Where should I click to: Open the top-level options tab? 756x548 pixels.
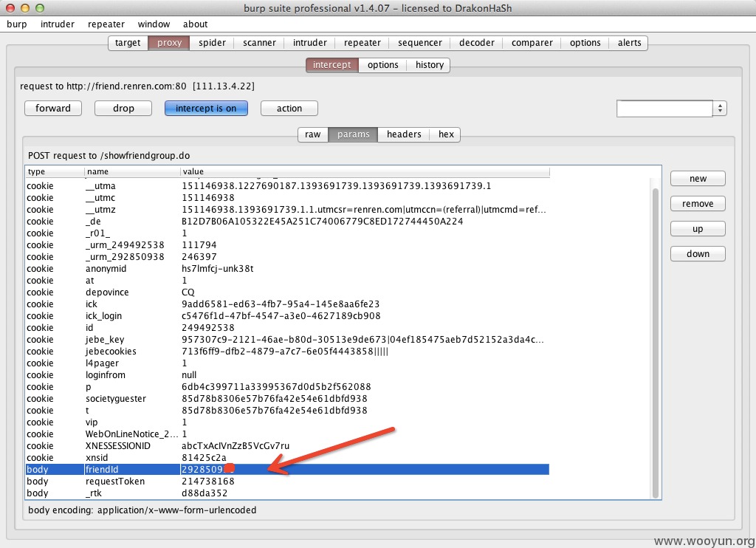(585, 43)
